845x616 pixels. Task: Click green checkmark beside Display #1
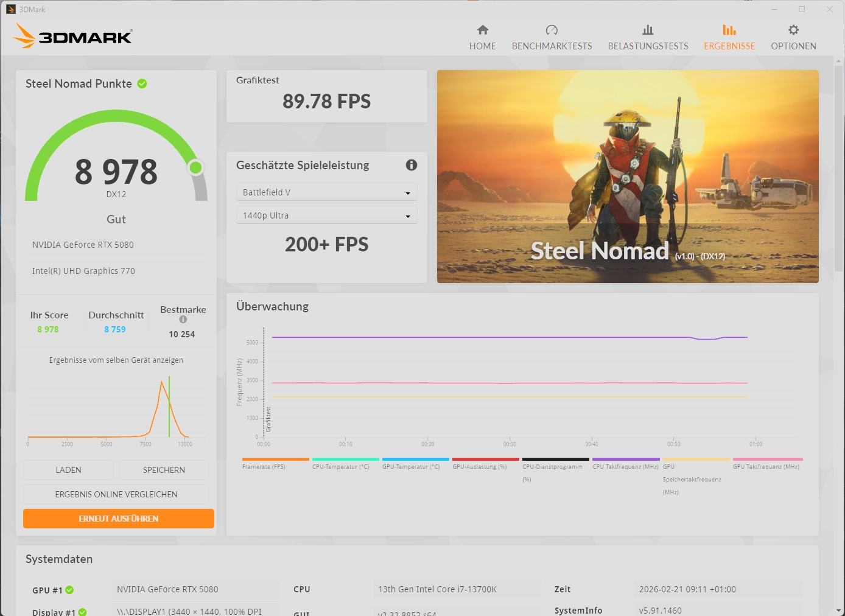pos(82,612)
